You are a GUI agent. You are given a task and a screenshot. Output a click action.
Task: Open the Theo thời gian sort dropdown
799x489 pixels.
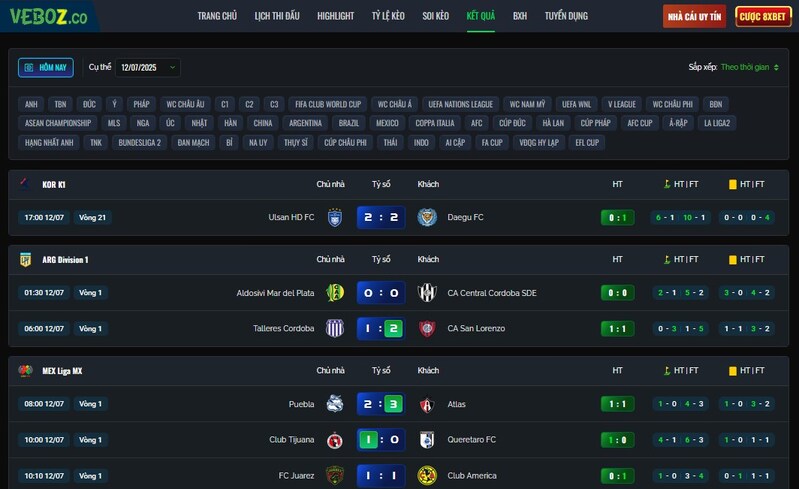750,67
